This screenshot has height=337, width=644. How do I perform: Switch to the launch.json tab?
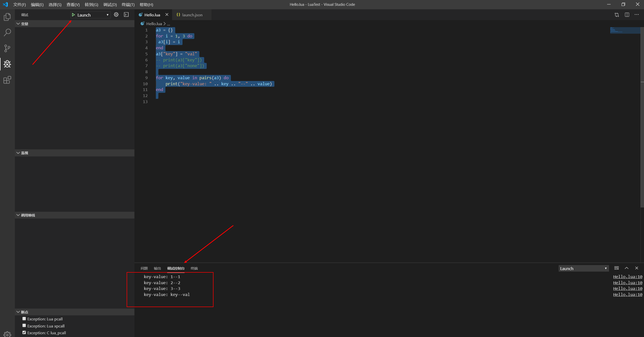click(192, 15)
